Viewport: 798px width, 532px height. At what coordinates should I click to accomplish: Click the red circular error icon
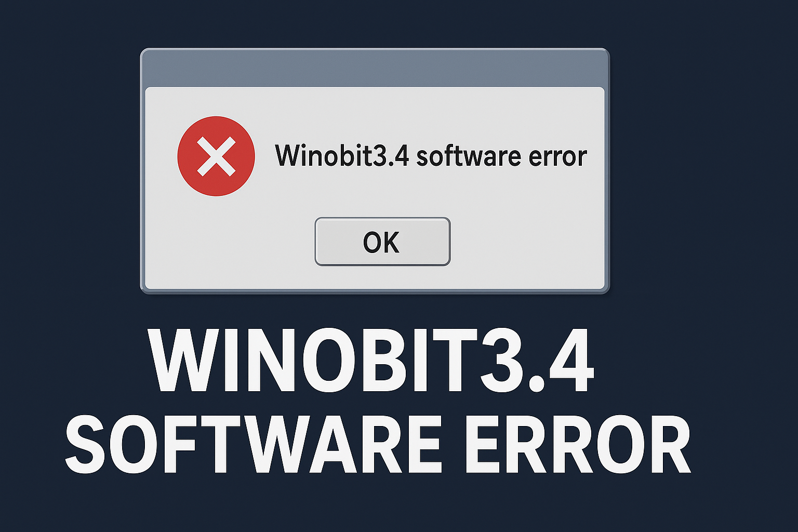[216, 156]
